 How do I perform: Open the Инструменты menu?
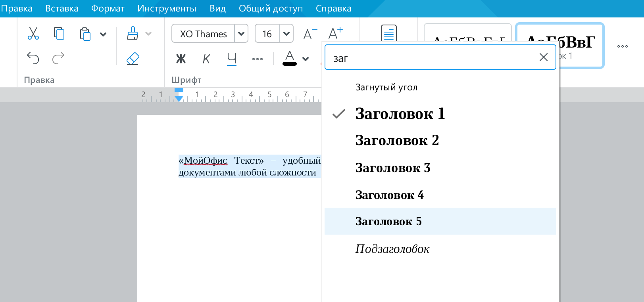pyautogui.click(x=167, y=8)
